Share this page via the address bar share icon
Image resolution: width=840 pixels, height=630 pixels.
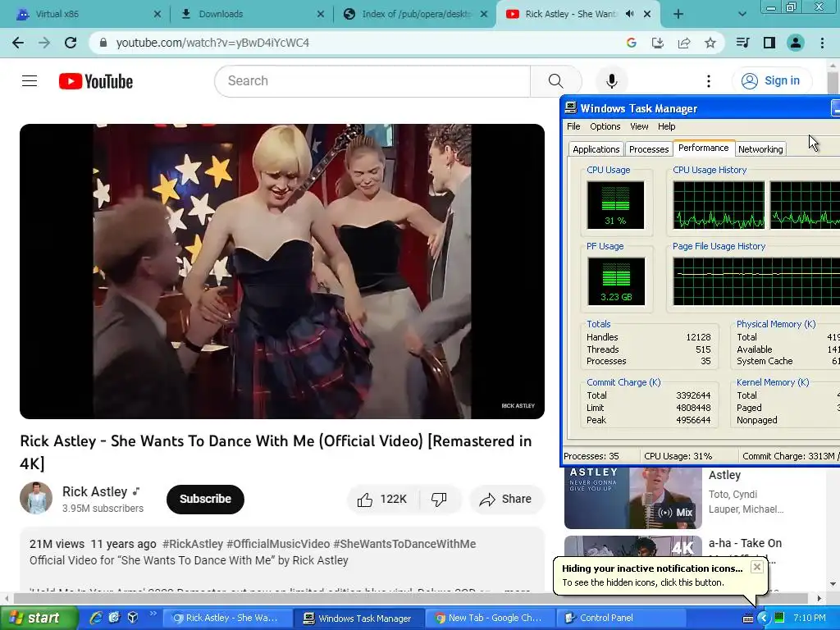pos(684,43)
